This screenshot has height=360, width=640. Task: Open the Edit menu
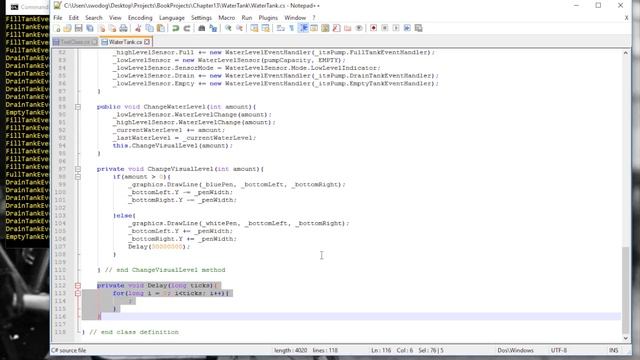tap(73, 18)
